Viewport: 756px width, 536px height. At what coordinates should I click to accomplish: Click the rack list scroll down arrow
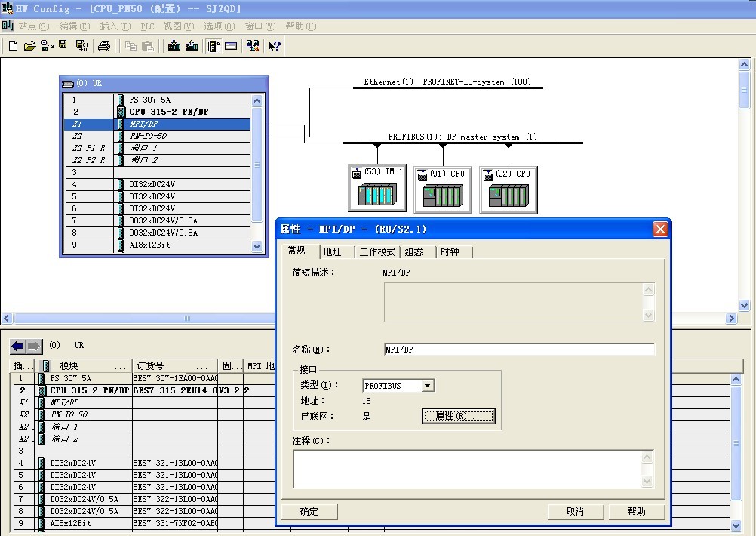coord(257,246)
